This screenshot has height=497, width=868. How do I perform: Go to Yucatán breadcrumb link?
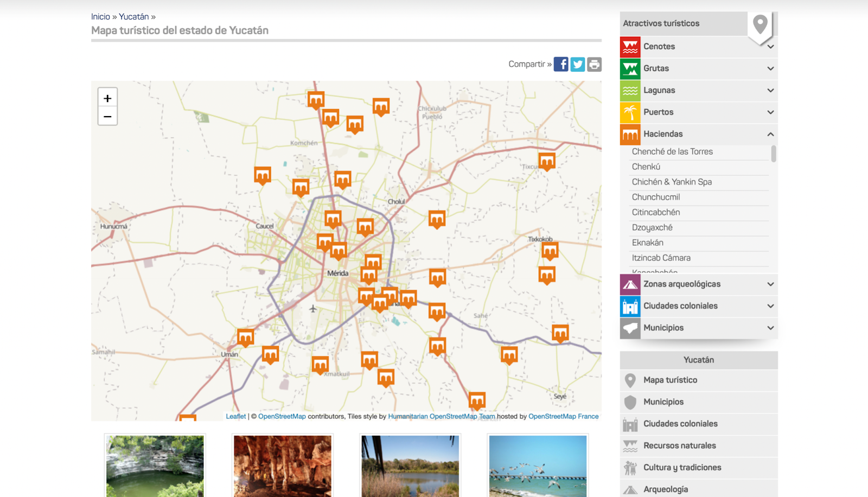click(x=133, y=17)
